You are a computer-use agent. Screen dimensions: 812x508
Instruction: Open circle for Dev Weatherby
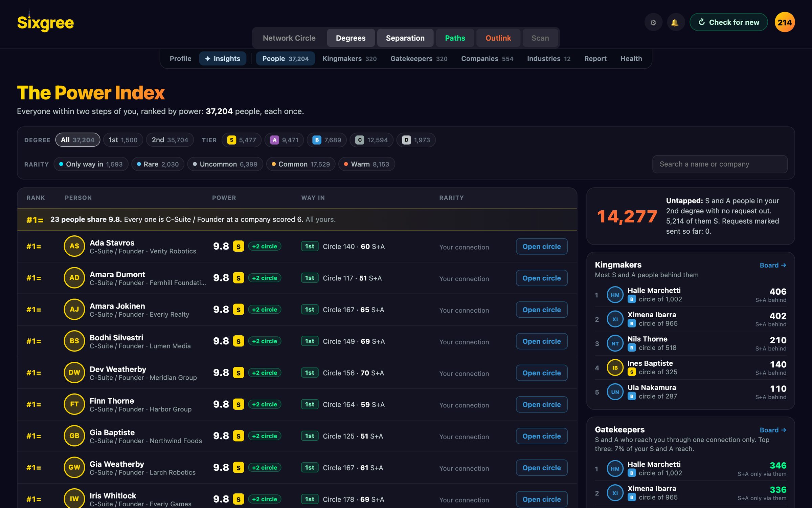(x=542, y=373)
